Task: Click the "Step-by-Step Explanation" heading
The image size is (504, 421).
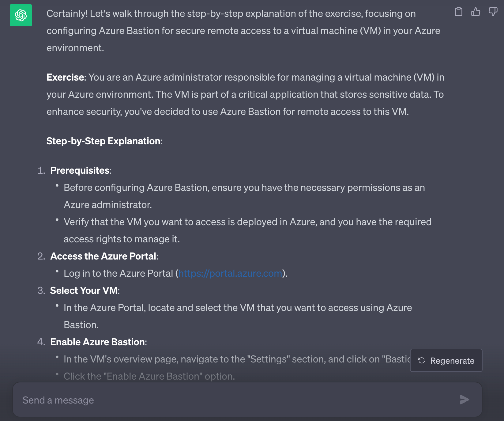Action: 103,141
